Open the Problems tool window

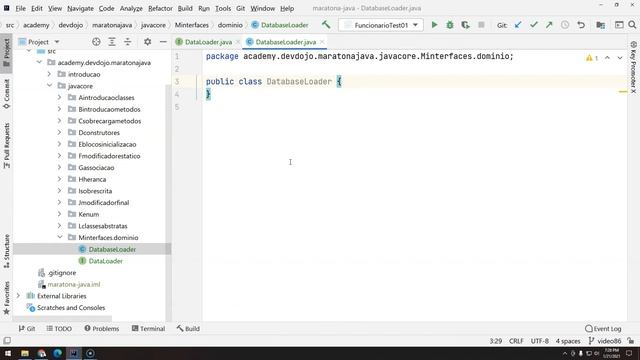click(102, 329)
